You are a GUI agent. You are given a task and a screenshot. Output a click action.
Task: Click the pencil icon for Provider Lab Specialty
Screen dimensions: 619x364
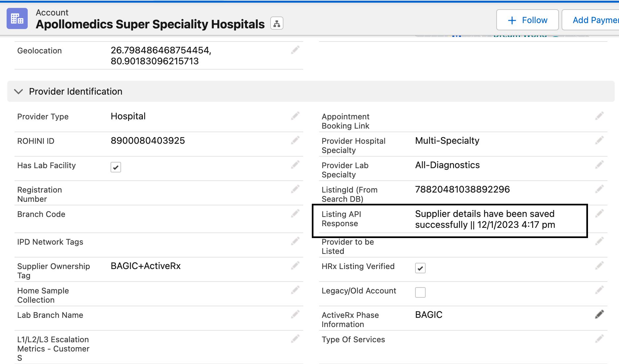click(x=599, y=165)
